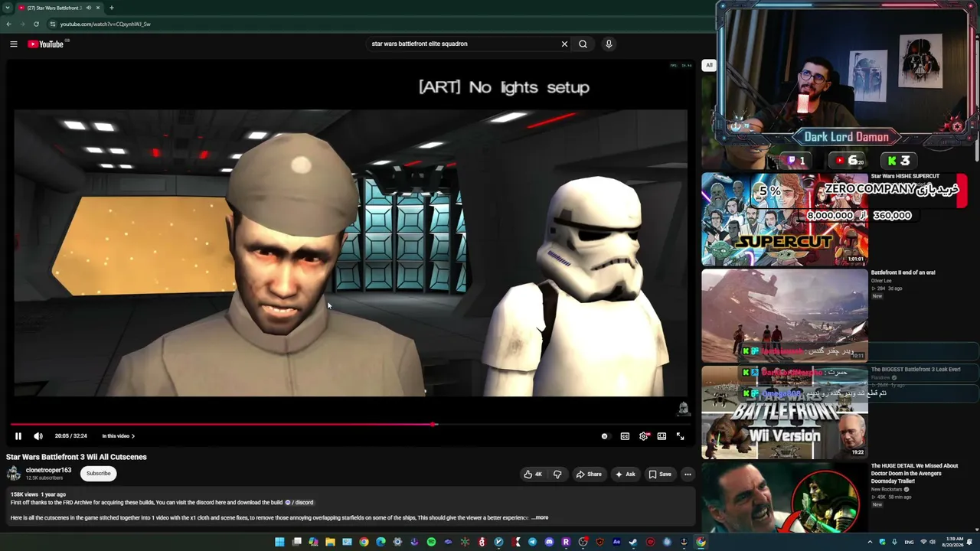Viewport: 980px width, 551px height.
Task: Open Steam from the taskbar
Action: coord(633,543)
